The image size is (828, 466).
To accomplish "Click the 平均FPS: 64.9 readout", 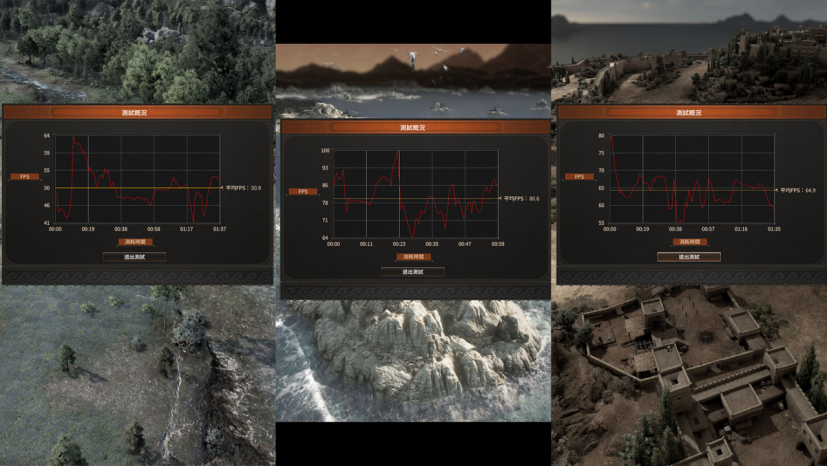I will [x=798, y=190].
